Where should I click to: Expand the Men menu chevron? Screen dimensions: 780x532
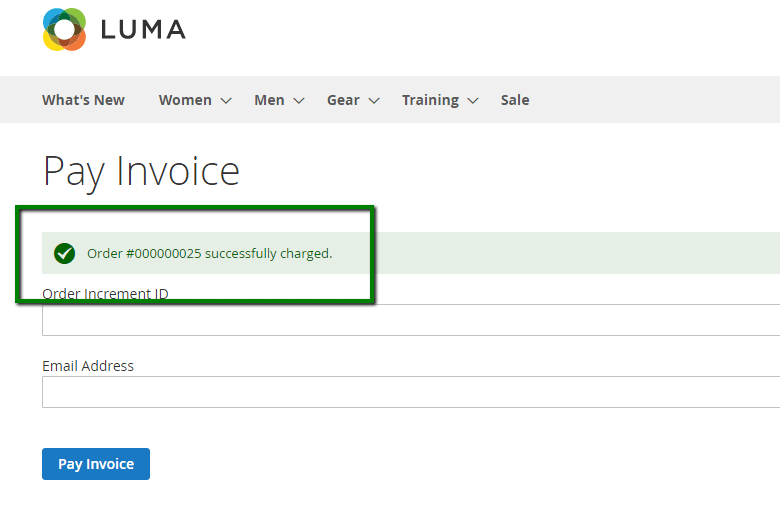tap(298, 101)
